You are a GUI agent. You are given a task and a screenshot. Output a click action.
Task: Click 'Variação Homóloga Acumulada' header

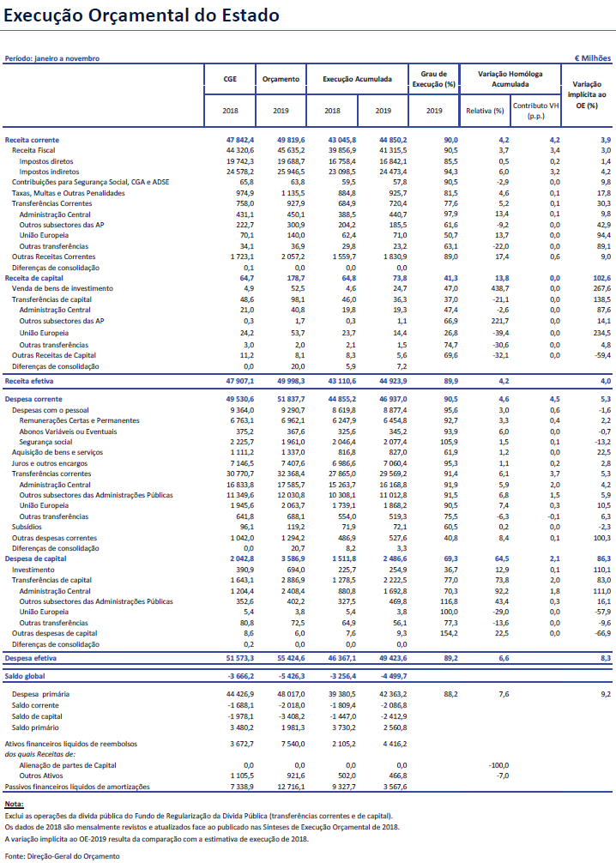[510, 79]
